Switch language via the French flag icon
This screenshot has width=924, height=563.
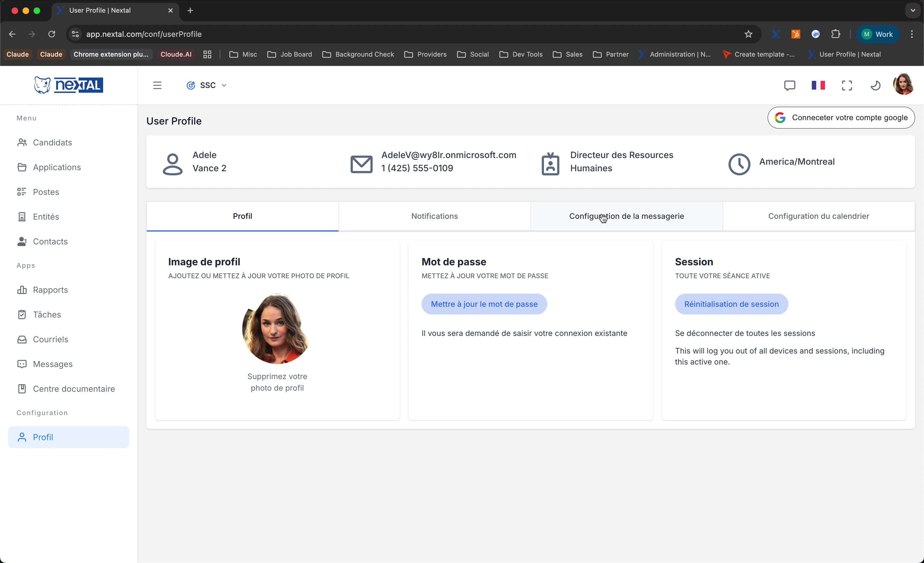click(x=818, y=85)
